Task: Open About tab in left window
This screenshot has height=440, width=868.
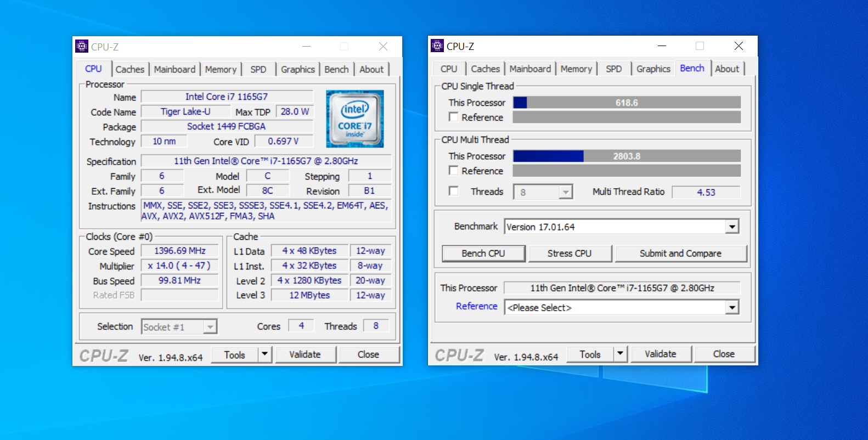Action: pyautogui.click(x=371, y=69)
